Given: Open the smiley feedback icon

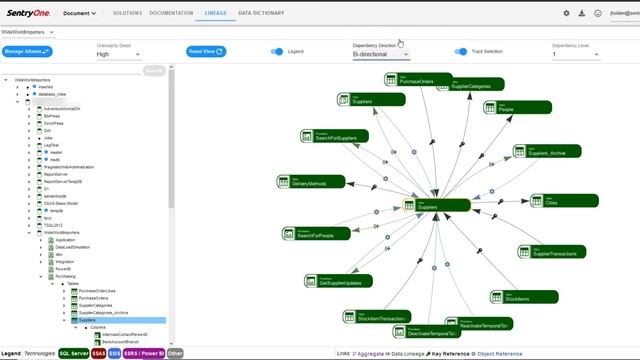Looking at the screenshot, I should coord(598,13).
